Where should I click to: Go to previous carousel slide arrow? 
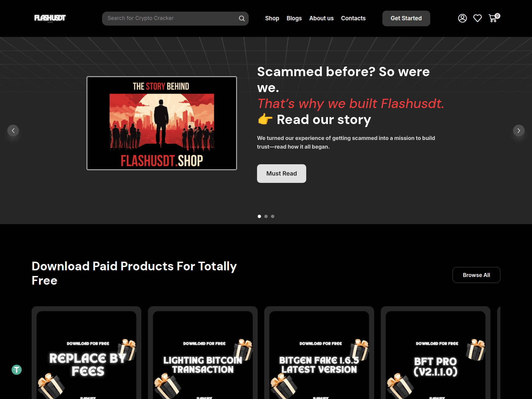coord(13,131)
